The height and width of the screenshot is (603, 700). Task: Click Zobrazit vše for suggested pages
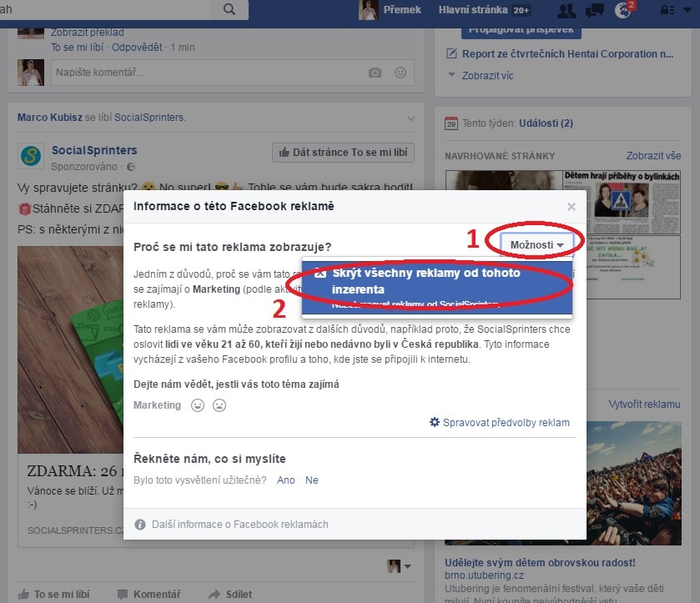(653, 156)
